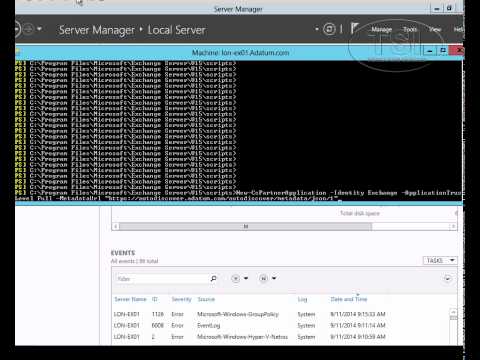Open the notifications flag icon

(x=354, y=28)
